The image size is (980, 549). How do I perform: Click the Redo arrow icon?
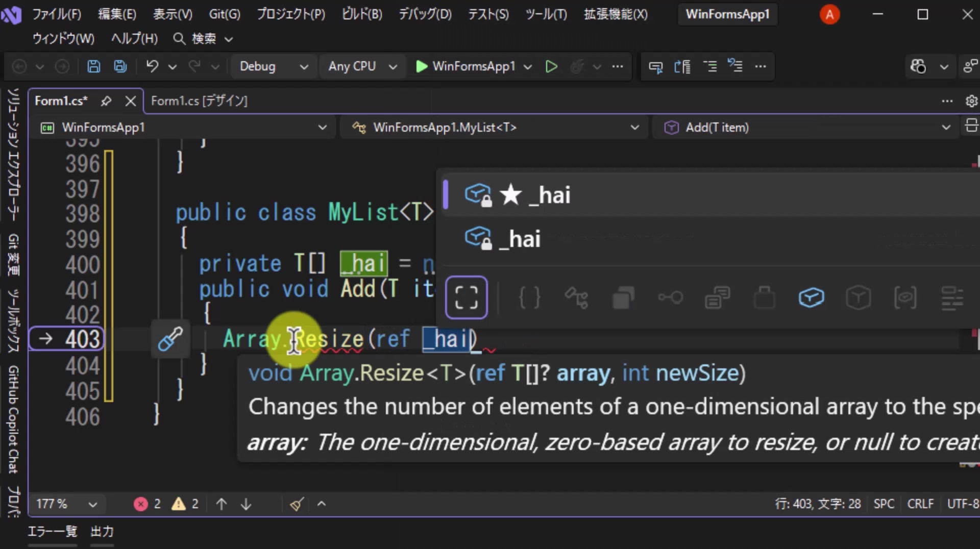[x=194, y=66]
